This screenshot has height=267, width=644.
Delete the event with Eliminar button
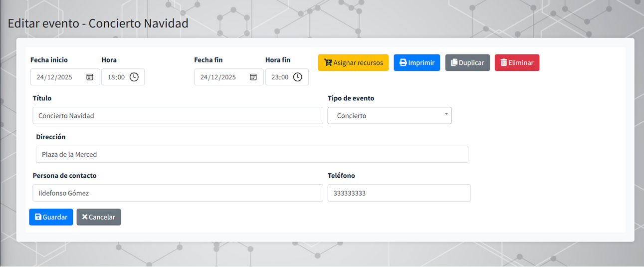pyautogui.click(x=517, y=63)
